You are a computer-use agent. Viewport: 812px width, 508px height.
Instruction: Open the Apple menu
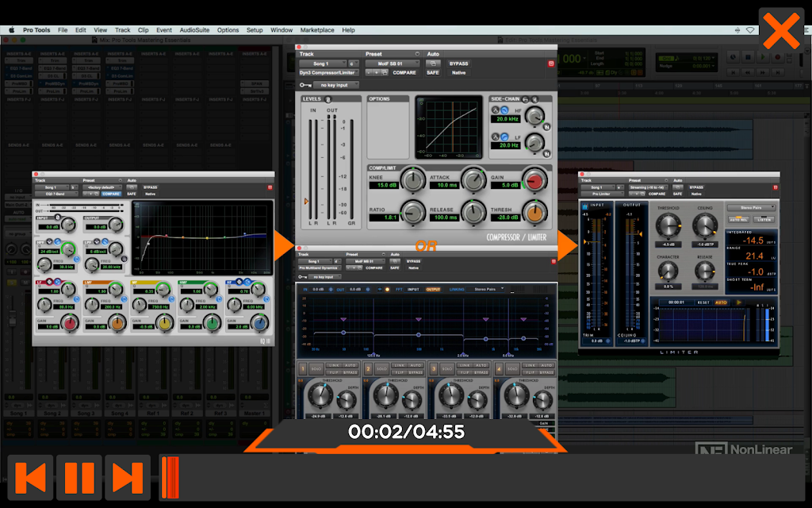tap(11, 30)
